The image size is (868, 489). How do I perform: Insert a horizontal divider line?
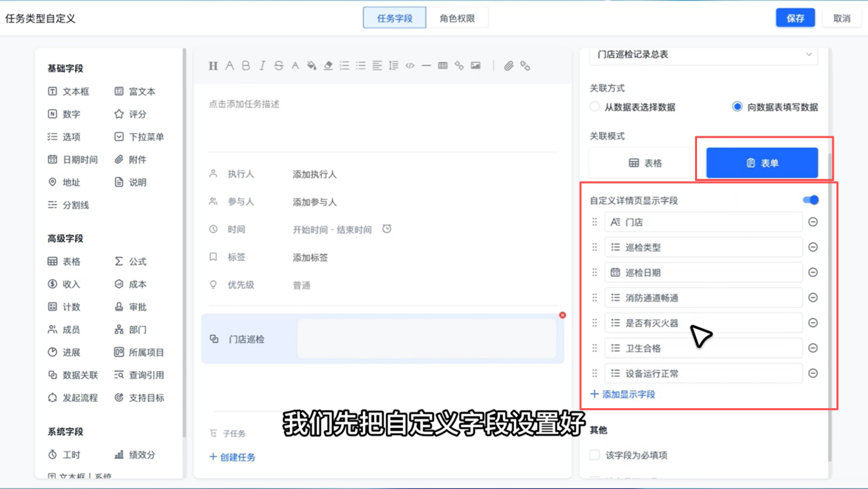[x=427, y=66]
